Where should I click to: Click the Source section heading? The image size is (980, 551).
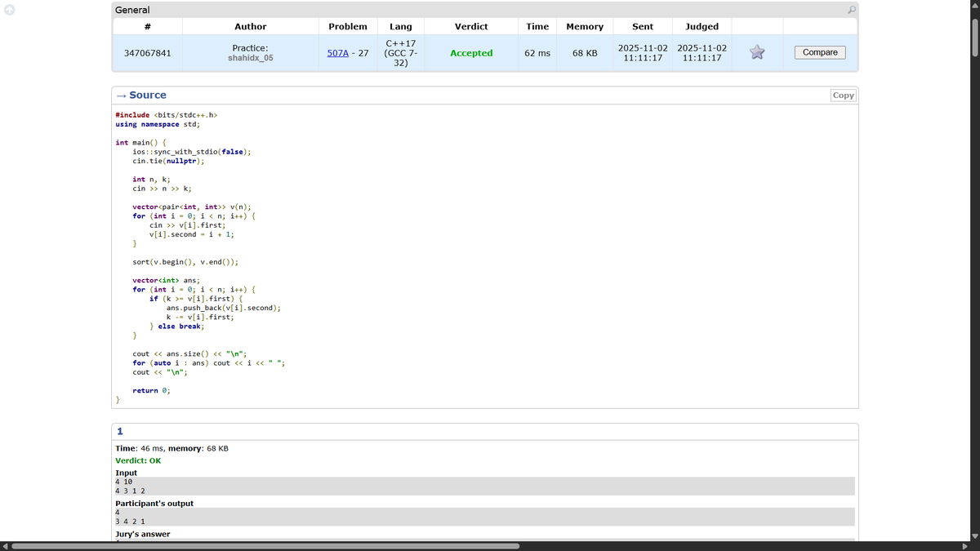click(148, 96)
